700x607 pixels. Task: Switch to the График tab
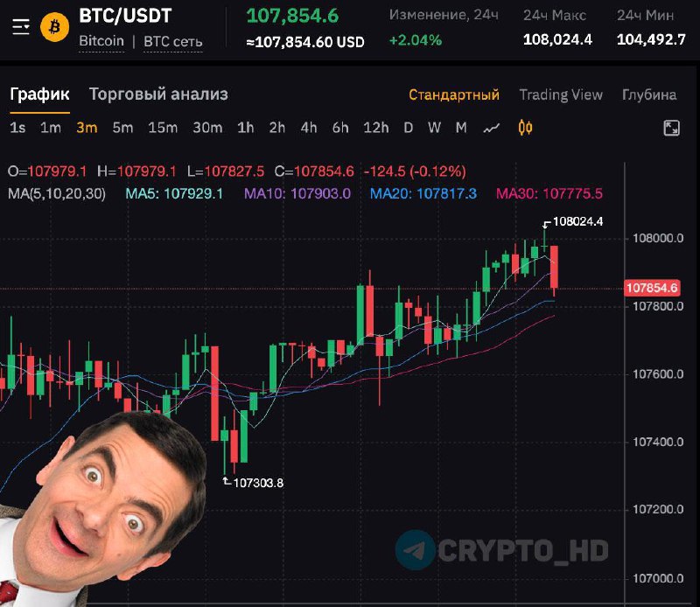click(x=39, y=94)
